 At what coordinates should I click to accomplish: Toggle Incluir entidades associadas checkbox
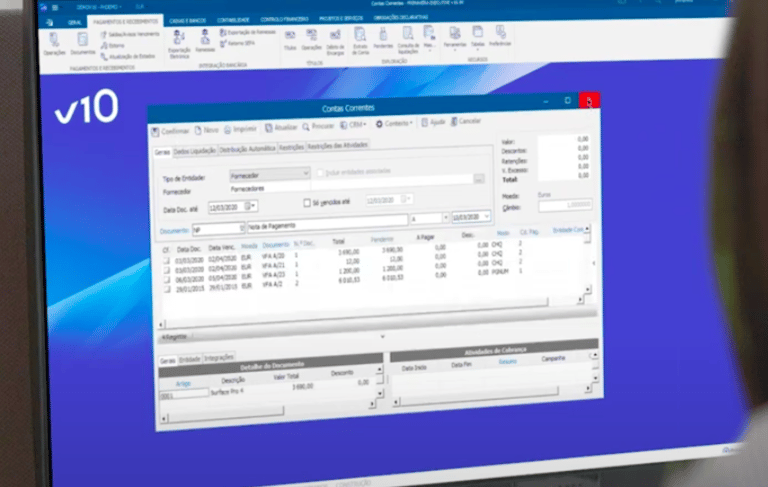coord(320,172)
